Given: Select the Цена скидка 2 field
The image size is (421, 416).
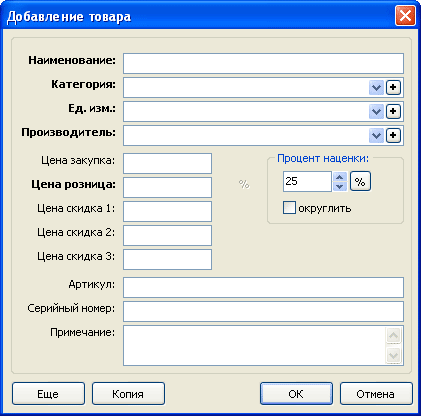Looking at the screenshot, I should 167,235.
